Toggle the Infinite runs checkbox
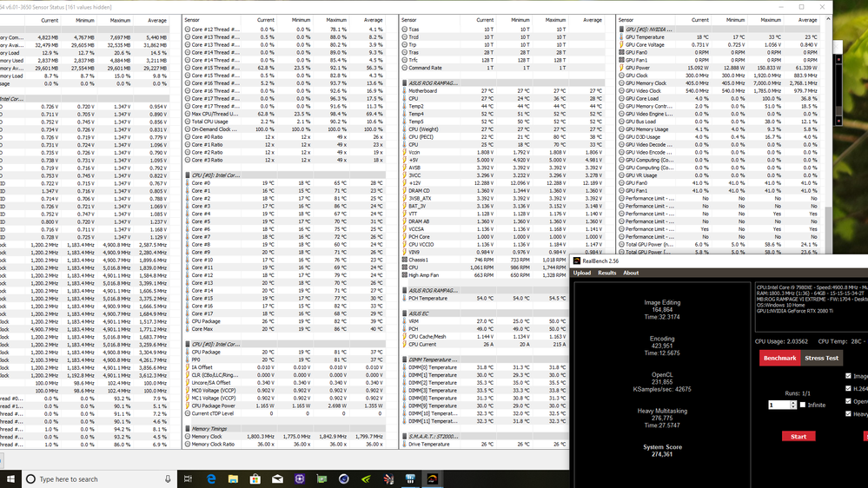 pos(803,405)
